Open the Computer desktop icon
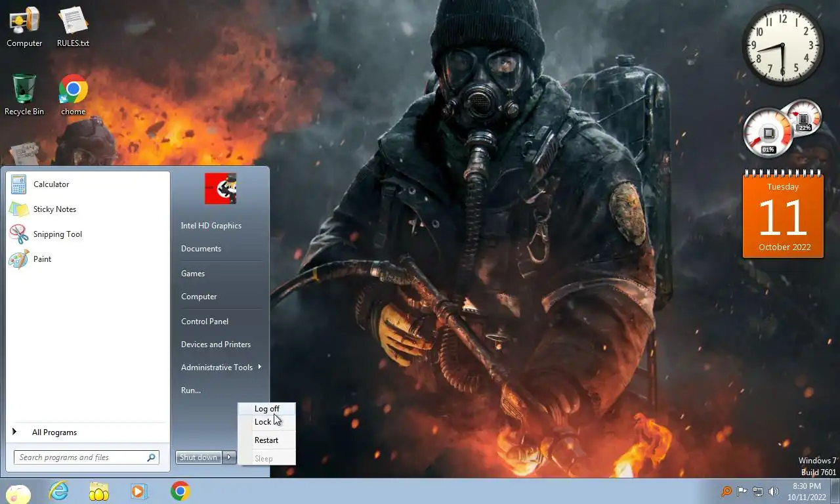Image resolution: width=840 pixels, height=504 pixels. point(24,26)
